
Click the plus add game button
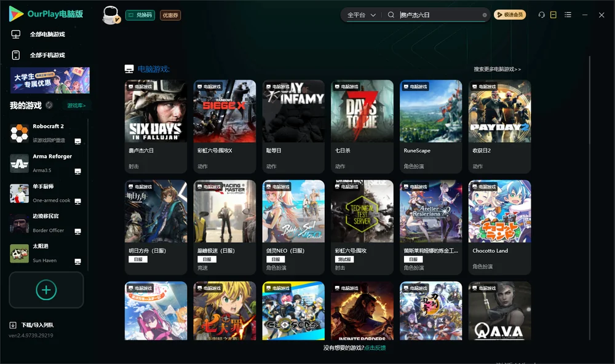click(46, 290)
